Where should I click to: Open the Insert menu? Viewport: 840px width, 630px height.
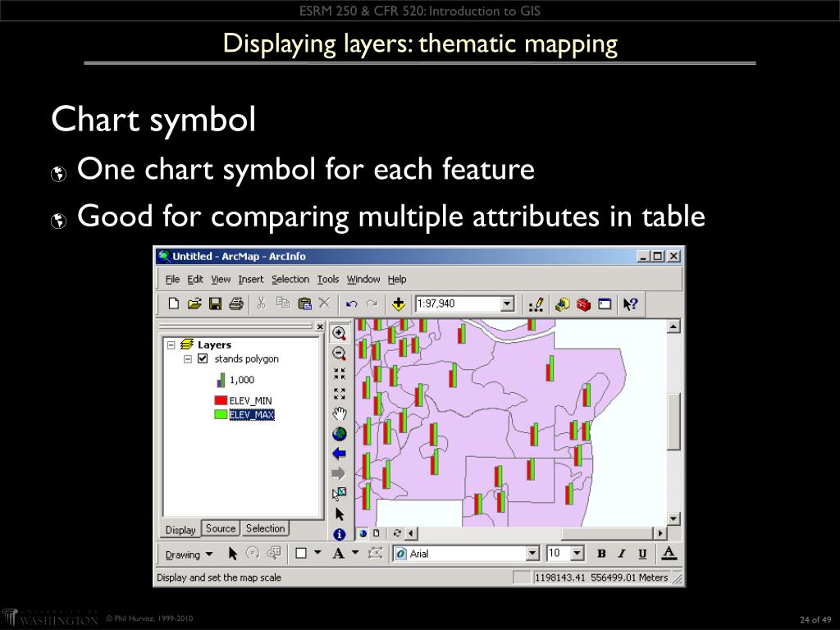coord(251,279)
